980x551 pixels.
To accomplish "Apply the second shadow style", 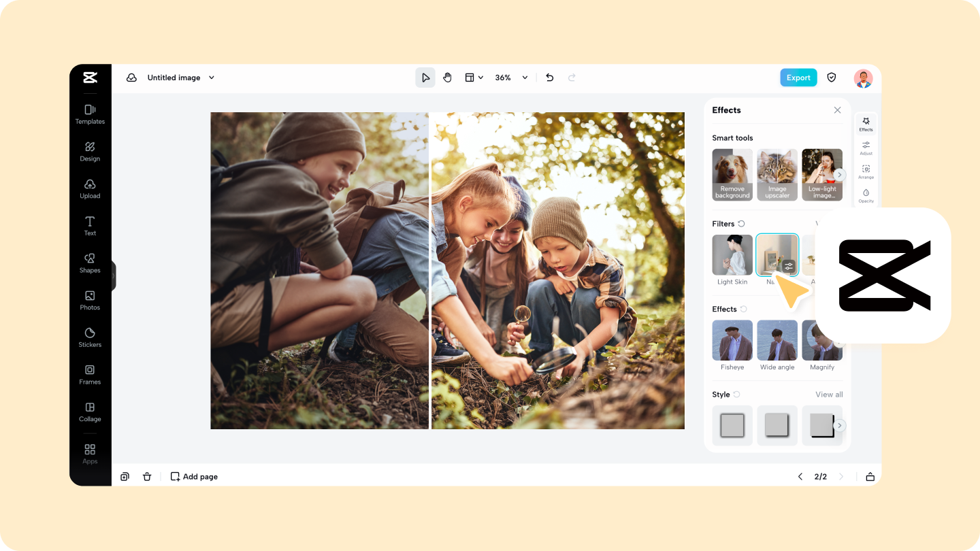I will coord(777,425).
